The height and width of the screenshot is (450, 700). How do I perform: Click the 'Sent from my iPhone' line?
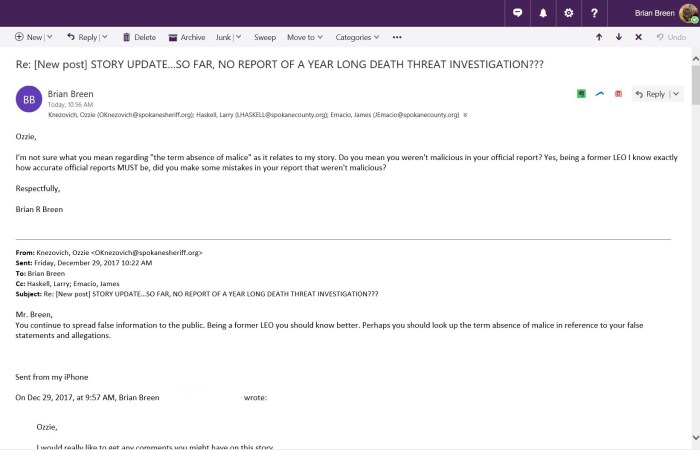click(52, 377)
